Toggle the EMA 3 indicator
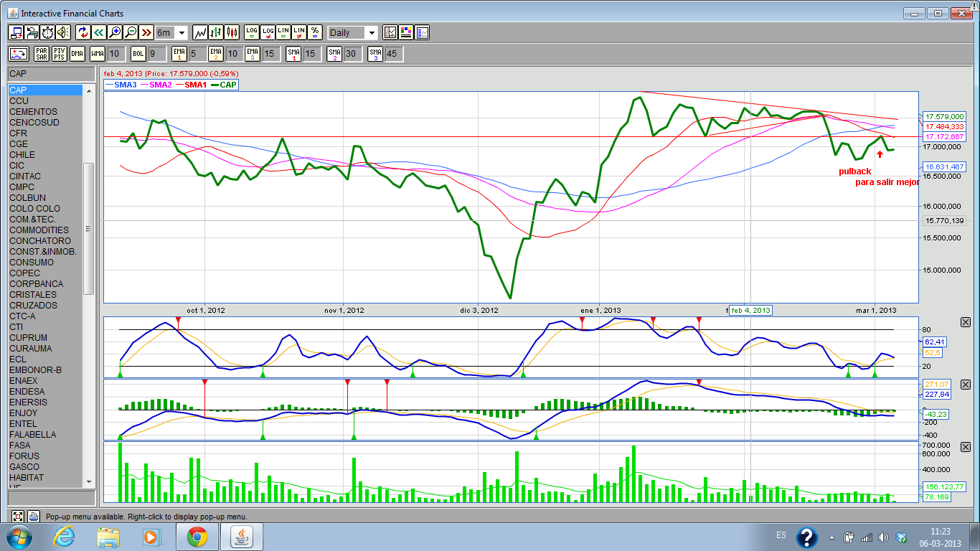Screen dimensions: 980x551 click(x=253, y=54)
